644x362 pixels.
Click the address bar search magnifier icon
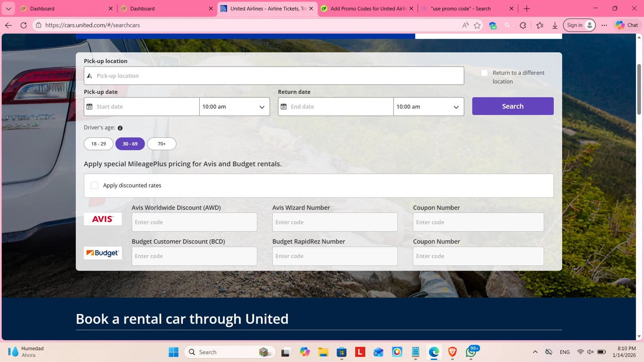(507, 25)
